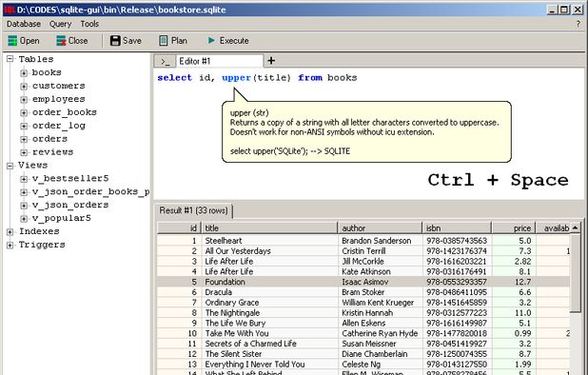Expand the Triggers tree node

pyautogui.click(x=10, y=246)
